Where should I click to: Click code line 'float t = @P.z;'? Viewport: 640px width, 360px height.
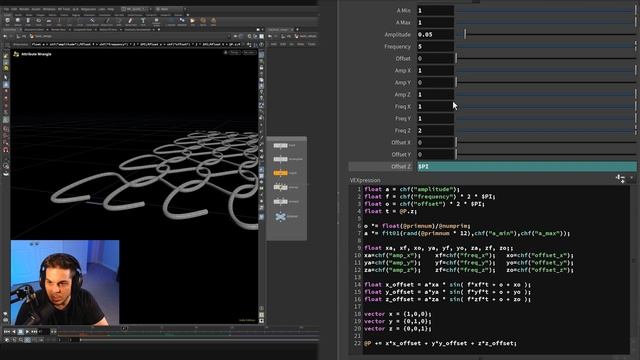390,211
